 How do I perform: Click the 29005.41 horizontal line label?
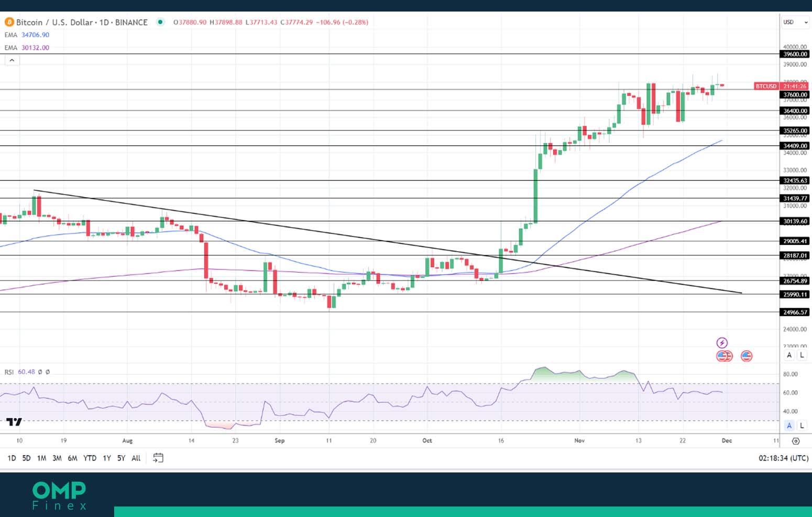tap(795, 241)
